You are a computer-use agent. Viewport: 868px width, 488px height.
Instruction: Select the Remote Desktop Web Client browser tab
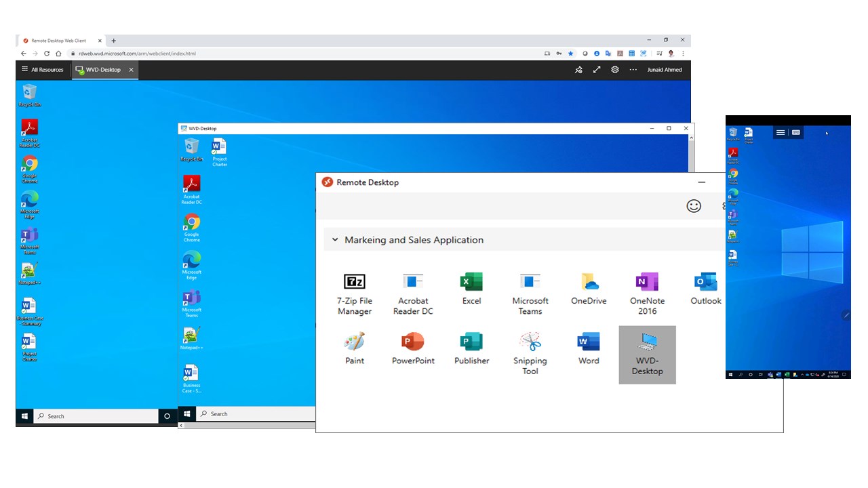click(61, 41)
